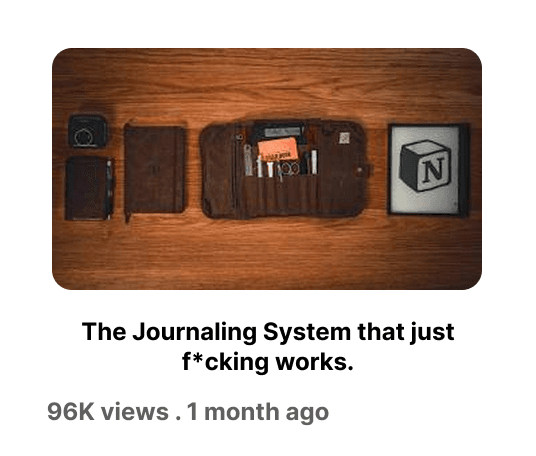Click the letter N on the cube
Image resolution: width=536 pixels, height=456 pixels.
[x=433, y=170]
